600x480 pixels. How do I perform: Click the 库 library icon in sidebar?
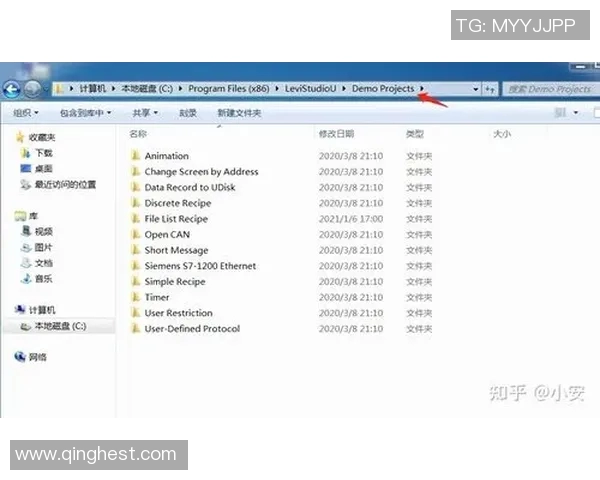[x=20, y=216]
